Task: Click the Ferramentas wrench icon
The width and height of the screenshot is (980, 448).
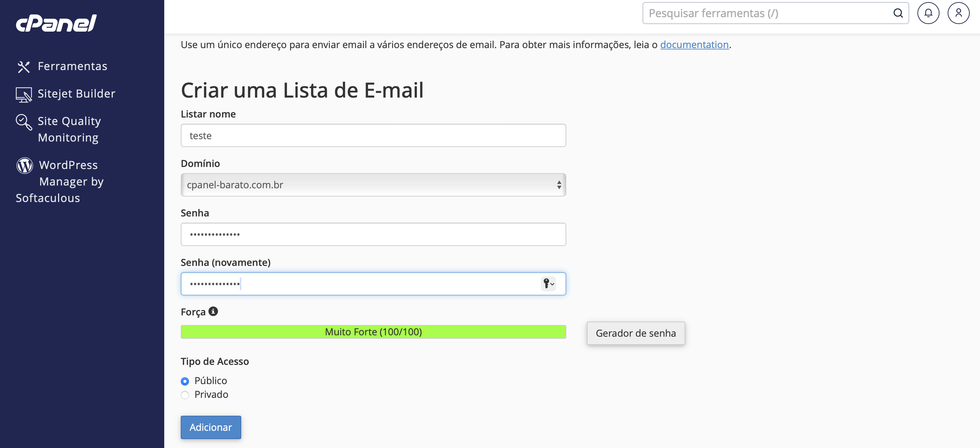Action: click(24, 67)
